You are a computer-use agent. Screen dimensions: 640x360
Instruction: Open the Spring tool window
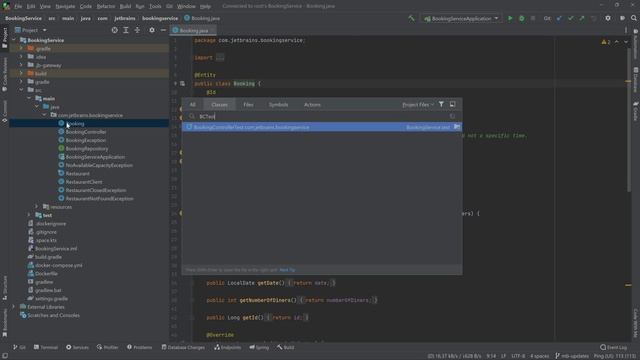(x=259, y=347)
